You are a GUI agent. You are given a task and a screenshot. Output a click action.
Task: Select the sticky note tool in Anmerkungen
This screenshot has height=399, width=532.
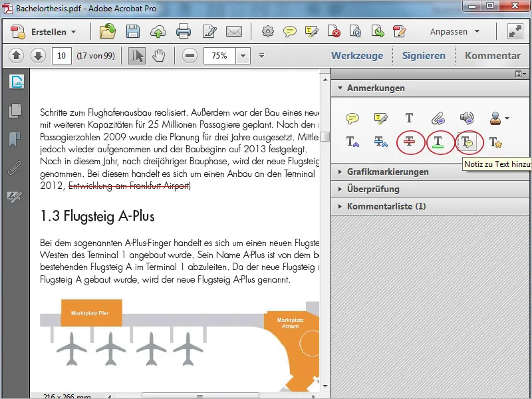coord(352,118)
